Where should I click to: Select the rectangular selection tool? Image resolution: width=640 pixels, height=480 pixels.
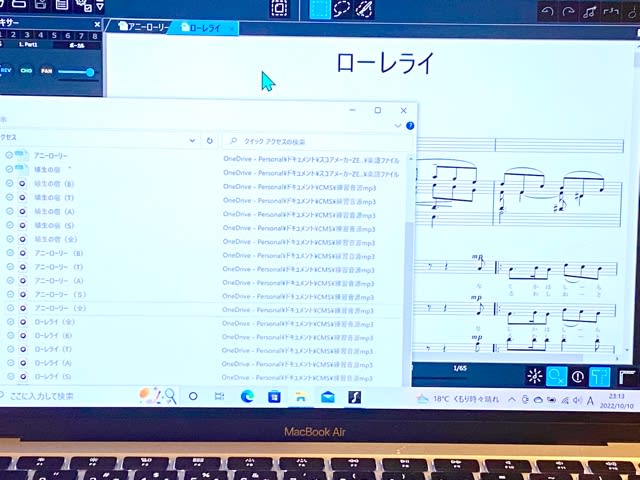pos(320,9)
